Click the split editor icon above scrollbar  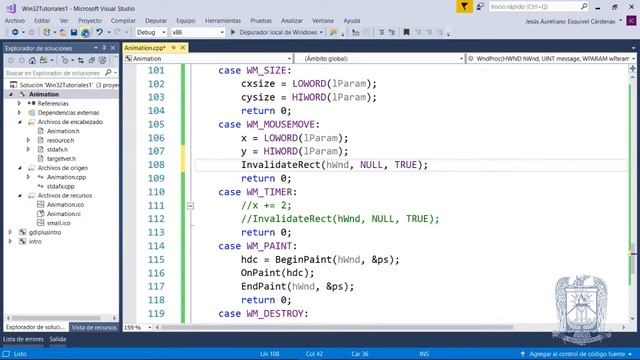(633, 69)
